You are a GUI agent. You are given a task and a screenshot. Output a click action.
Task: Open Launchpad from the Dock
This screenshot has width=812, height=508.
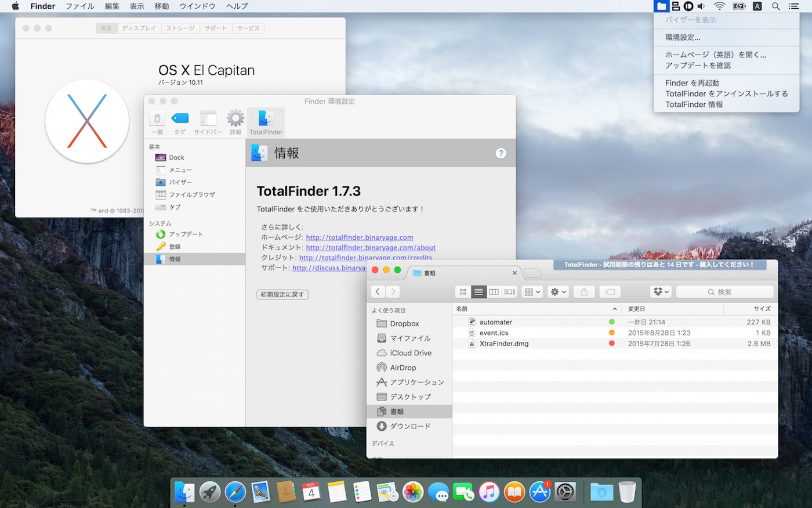[210, 492]
